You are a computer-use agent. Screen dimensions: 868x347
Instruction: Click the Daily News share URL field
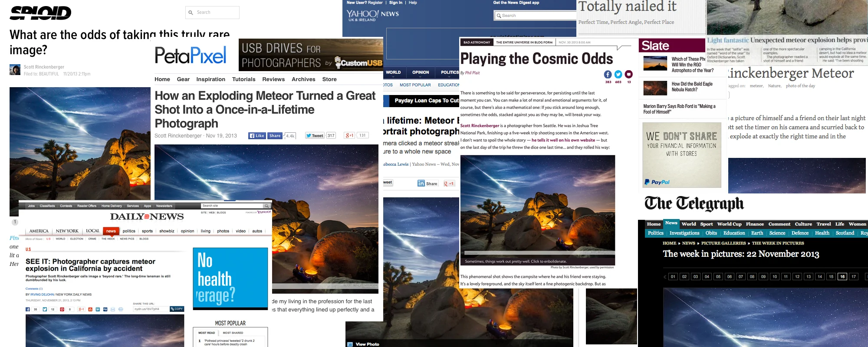click(151, 309)
